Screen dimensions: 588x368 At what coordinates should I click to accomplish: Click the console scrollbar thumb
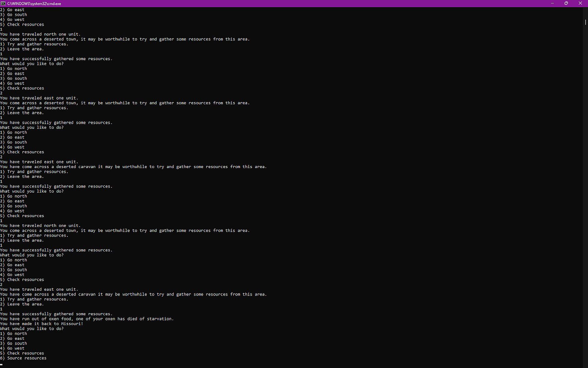coord(585,22)
